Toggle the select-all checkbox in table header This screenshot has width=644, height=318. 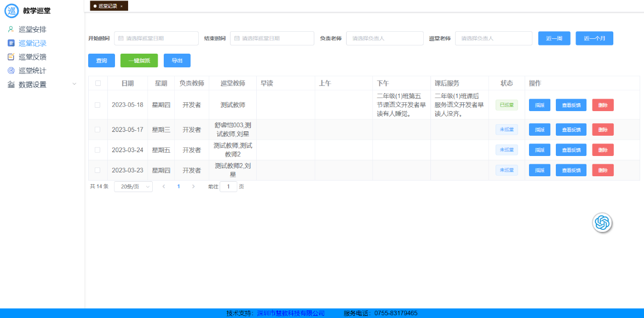97,83
